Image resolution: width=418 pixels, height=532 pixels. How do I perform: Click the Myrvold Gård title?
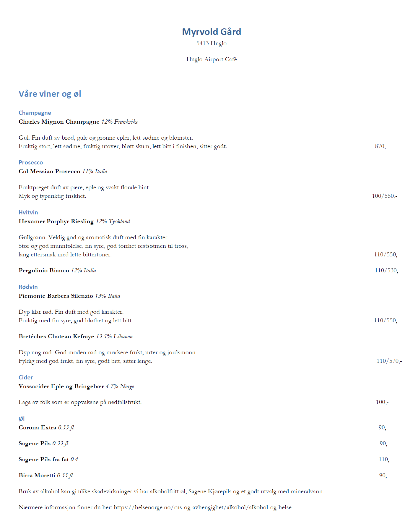[x=212, y=32]
